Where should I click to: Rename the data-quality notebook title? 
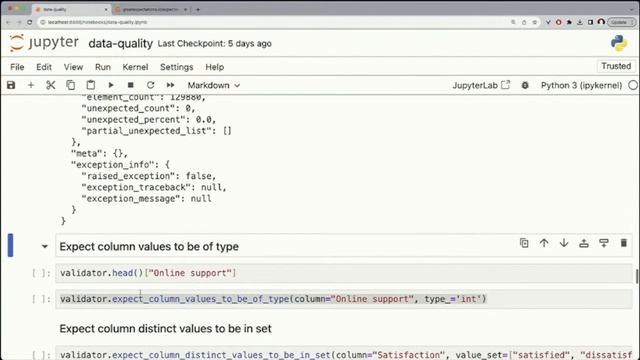(x=120, y=43)
